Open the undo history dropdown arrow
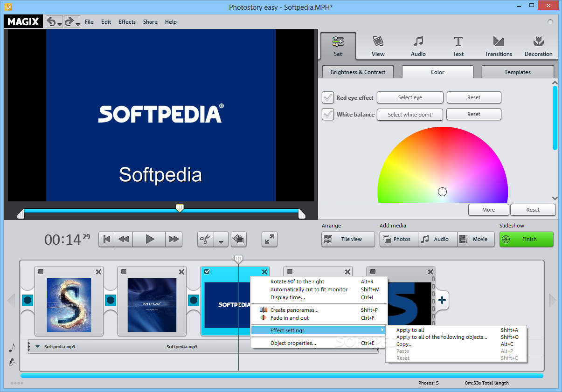The width and height of the screenshot is (562, 392). click(x=60, y=23)
